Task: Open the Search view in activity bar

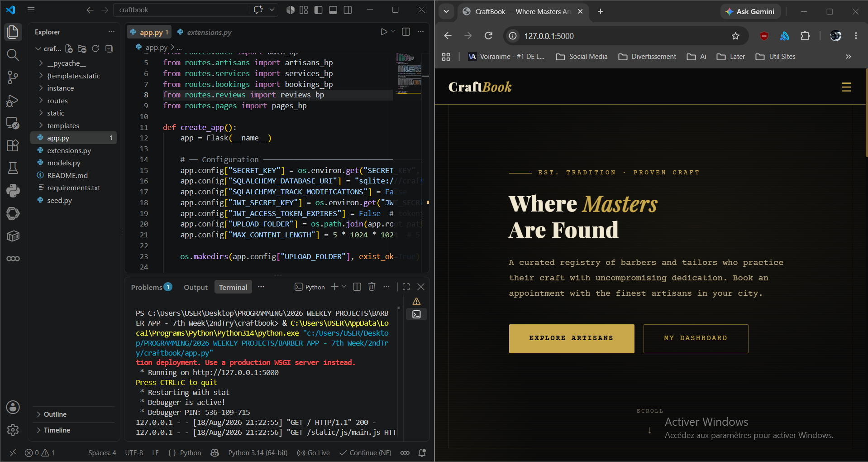Action: point(13,55)
